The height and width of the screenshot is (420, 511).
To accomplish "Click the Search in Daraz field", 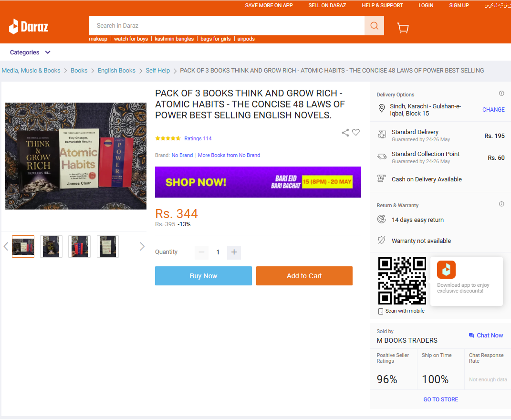I will pyautogui.click(x=227, y=25).
